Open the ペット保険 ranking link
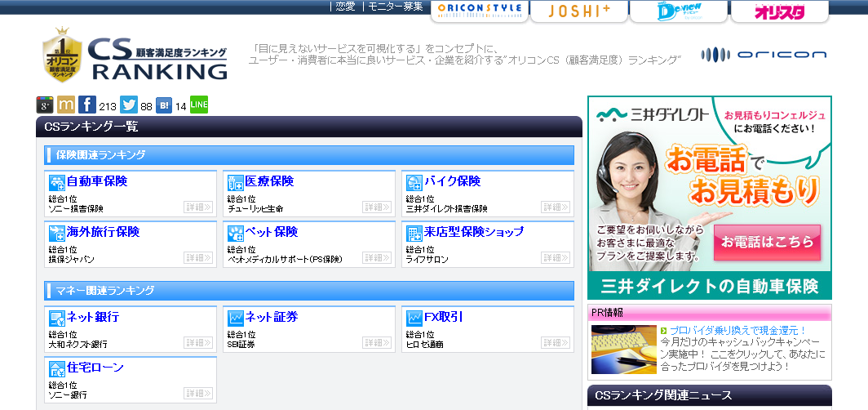Screen dimensions: 868x410 [271, 232]
